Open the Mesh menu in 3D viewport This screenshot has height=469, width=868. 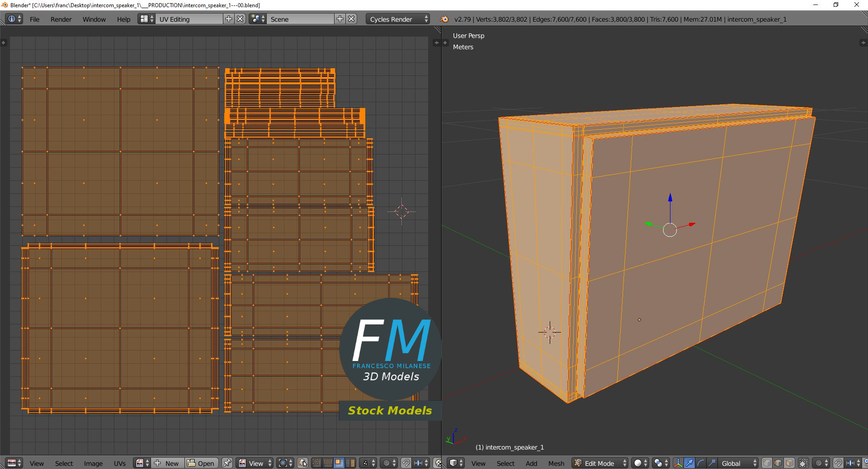tap(556, 463)
